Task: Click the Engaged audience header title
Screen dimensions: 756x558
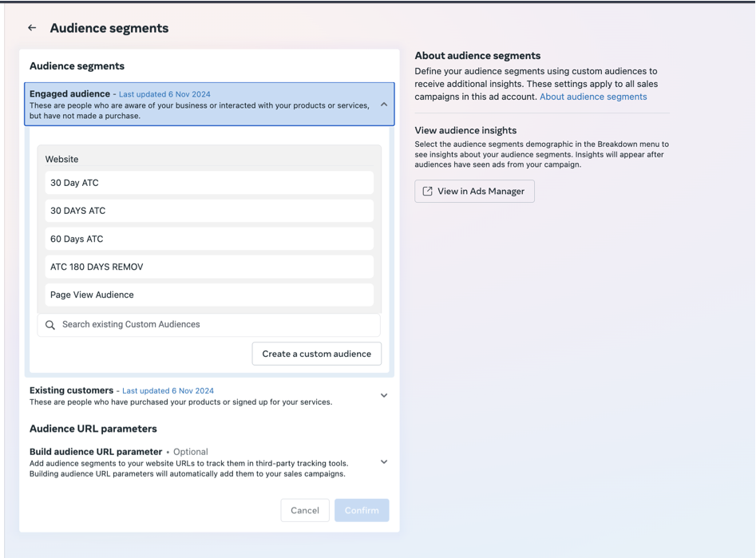Action: [70, 94]
